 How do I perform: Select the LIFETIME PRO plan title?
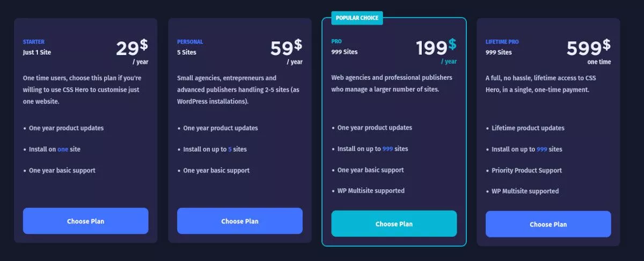click(502, 42)
